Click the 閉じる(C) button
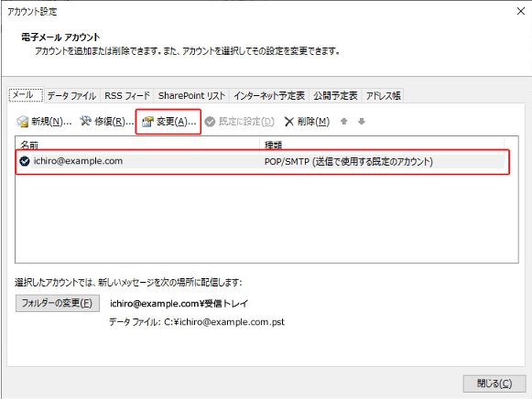This screenshot has width=532, height=399. pos(494,383)
